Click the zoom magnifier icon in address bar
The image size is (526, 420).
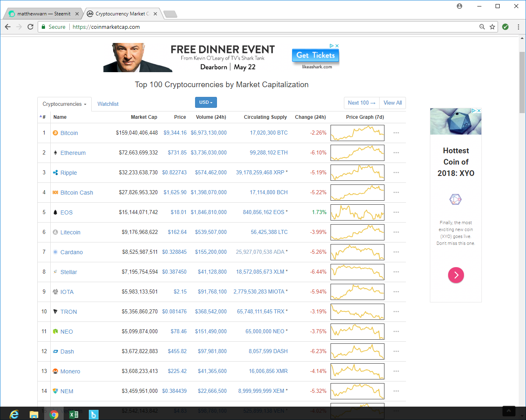[x=482, y=27]
